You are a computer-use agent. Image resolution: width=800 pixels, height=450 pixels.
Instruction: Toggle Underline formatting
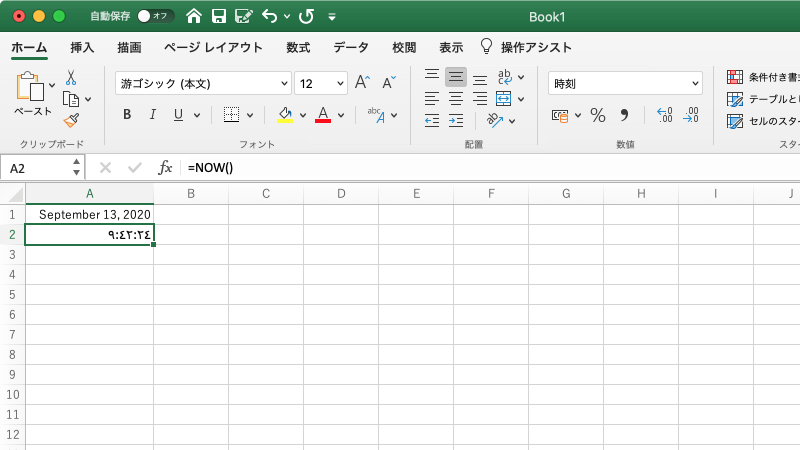click(178, 115)
